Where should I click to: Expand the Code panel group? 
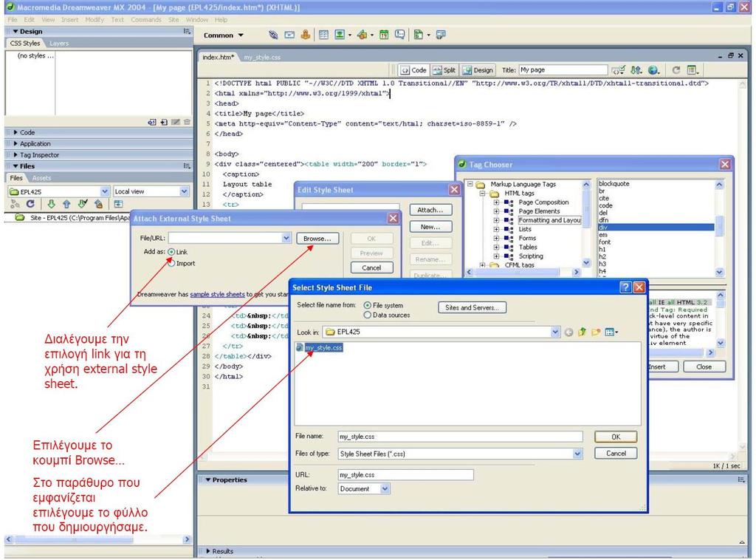16,132
